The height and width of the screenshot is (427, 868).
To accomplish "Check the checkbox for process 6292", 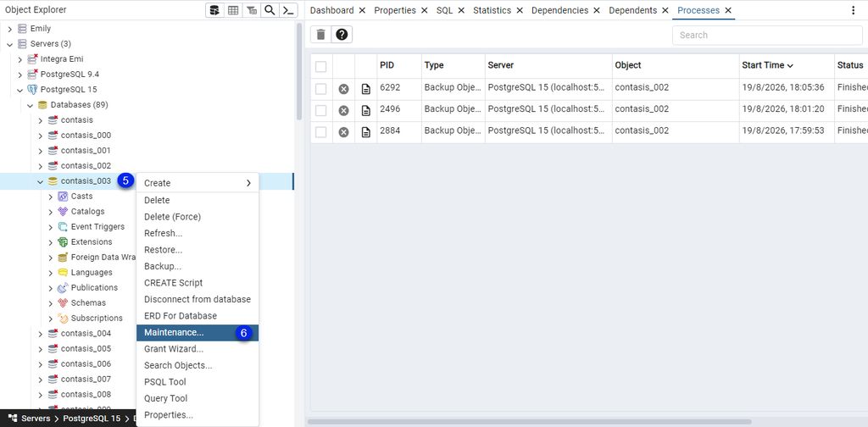I will point(321,89).
